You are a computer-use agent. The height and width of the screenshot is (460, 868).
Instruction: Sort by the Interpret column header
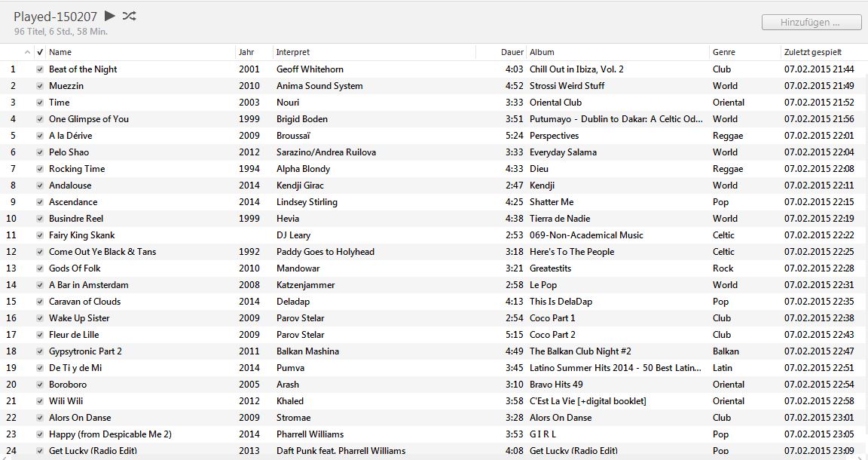click(291, 52)
